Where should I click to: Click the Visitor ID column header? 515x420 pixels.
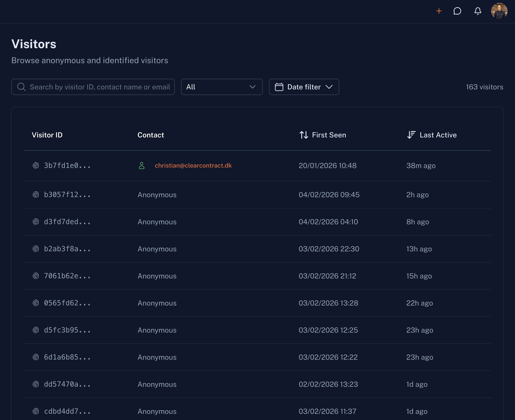pos(47,135)
